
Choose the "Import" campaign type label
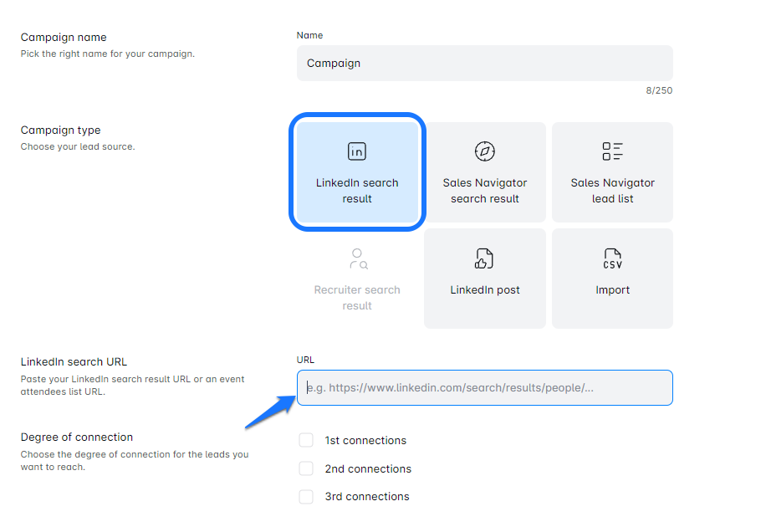point(612,290)
